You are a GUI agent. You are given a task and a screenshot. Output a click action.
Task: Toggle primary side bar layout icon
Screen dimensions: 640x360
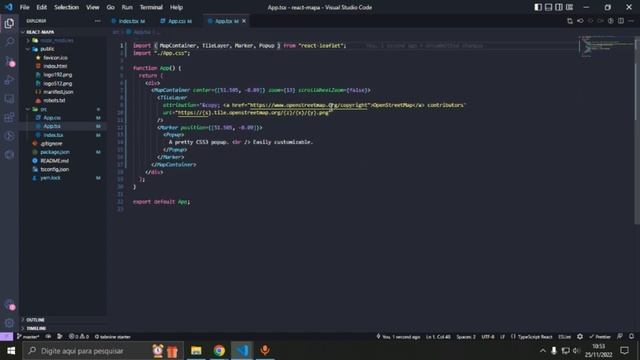pos(538,7)
